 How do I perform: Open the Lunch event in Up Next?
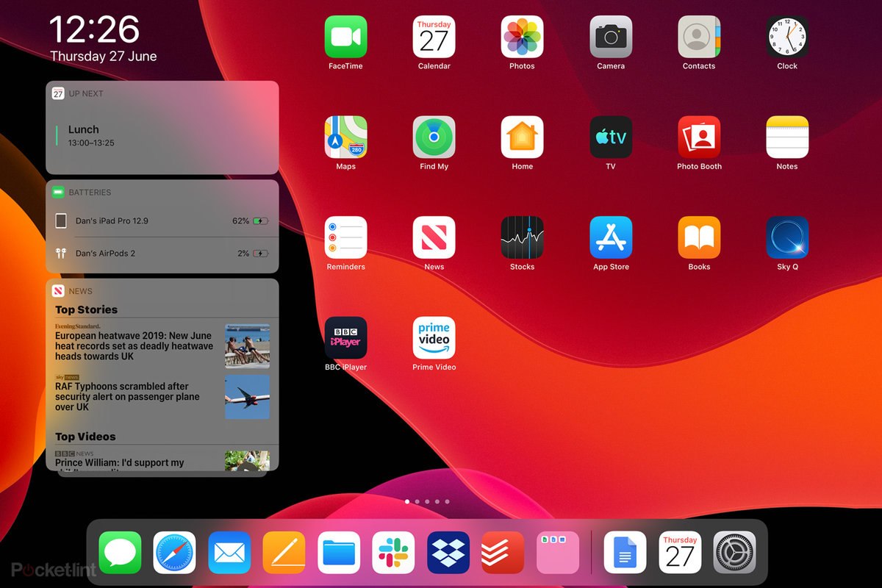click(162, 135)
